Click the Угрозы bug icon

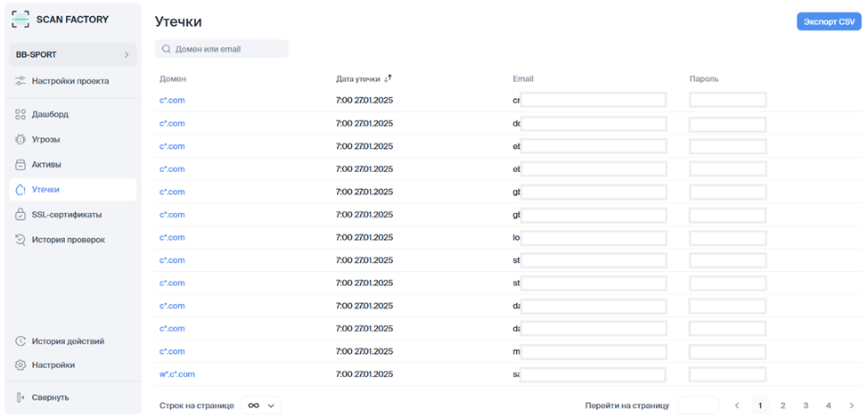[20, 140]
